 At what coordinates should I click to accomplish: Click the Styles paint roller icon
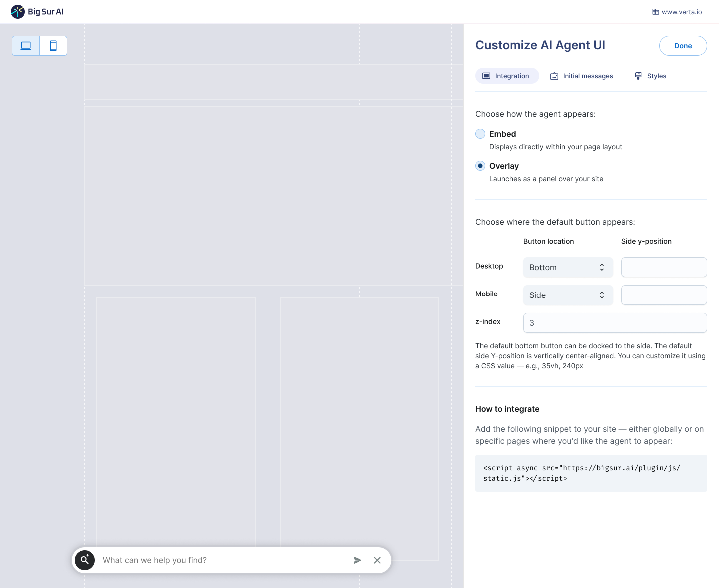tap(638, 76)
